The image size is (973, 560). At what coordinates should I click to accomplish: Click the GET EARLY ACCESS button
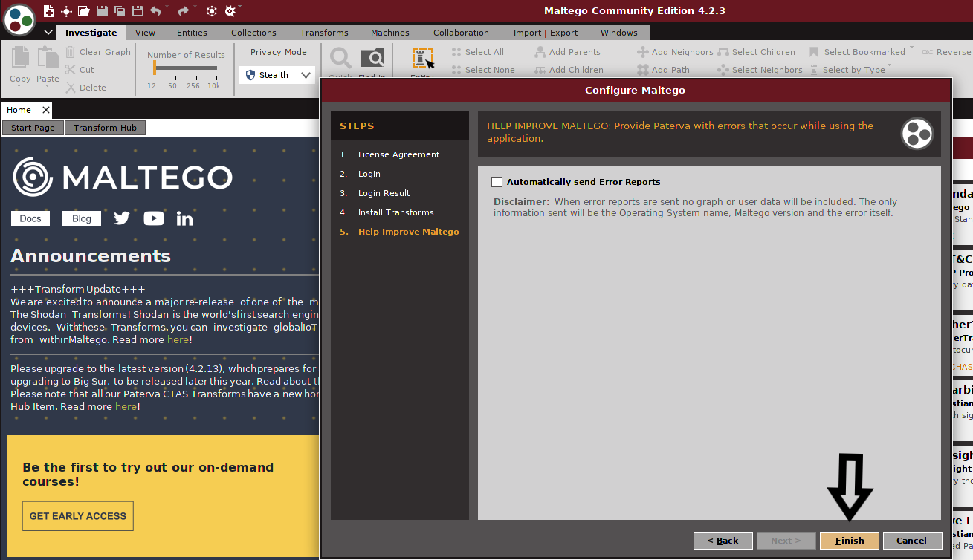coord(78,516)
